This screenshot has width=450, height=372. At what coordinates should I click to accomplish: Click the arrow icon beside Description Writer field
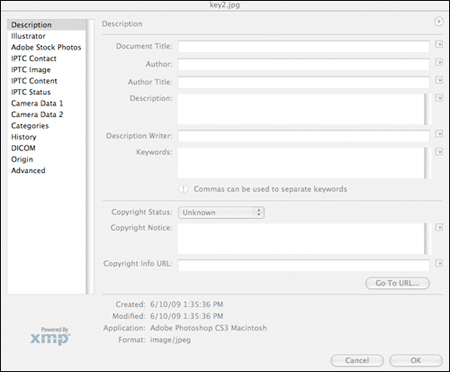point(439,134)
